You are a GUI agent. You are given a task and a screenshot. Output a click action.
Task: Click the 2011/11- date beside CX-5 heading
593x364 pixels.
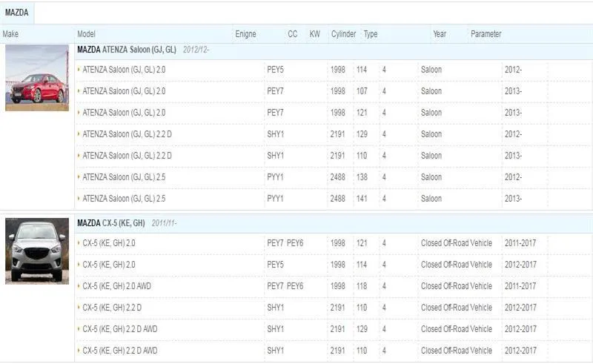pyautogui.click(x=164, y=223)
